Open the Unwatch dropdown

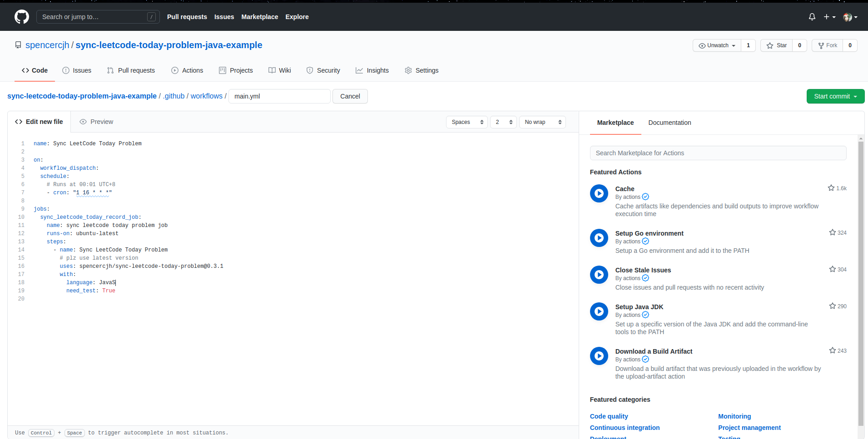(717, 45)
